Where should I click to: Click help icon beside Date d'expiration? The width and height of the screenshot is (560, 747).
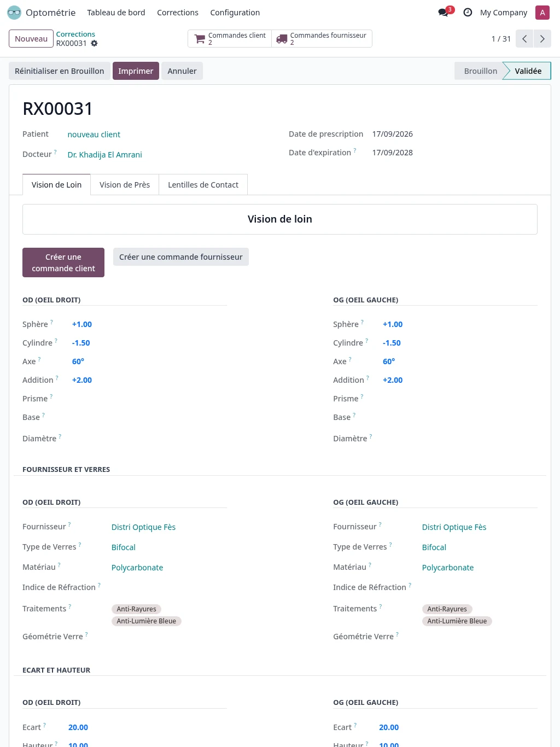[355, 150]
